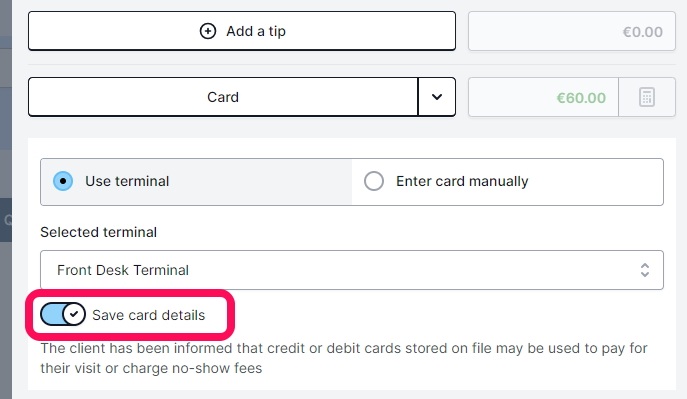Viewport: 687px width, 399px height.
Task: Click the partially hidden Q in dark sidebar
Action: pyautogui.click(x=7, y=219)
